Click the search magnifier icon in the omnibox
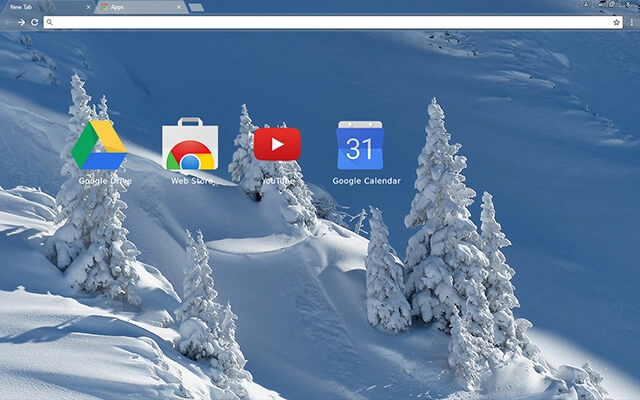The image size is (640, 400). pos(49,22)
